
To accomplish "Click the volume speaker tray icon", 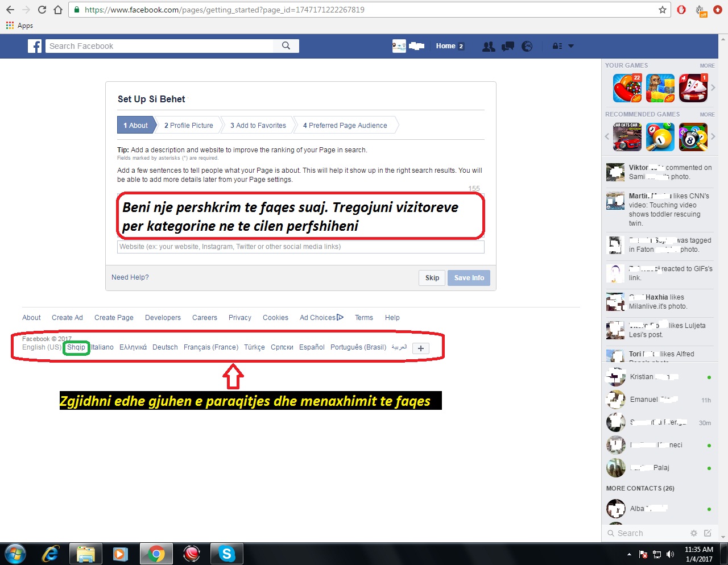I will (x=671, y=554).
